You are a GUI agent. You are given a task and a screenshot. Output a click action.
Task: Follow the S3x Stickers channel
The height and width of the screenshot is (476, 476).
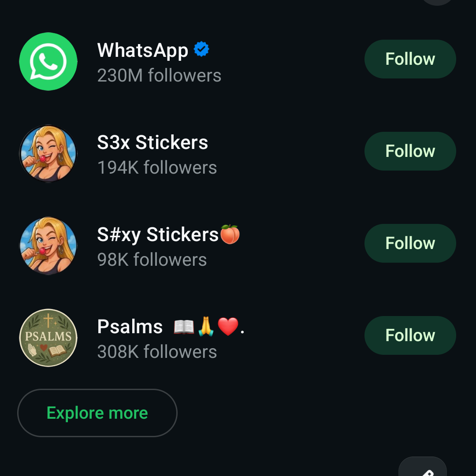coord(410,151)
